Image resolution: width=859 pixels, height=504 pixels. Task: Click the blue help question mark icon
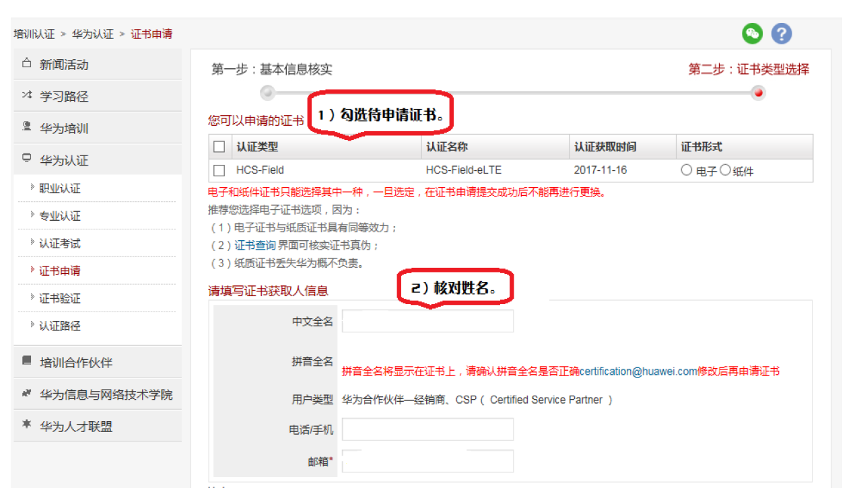pyautogui.click(x=781, y=32)
